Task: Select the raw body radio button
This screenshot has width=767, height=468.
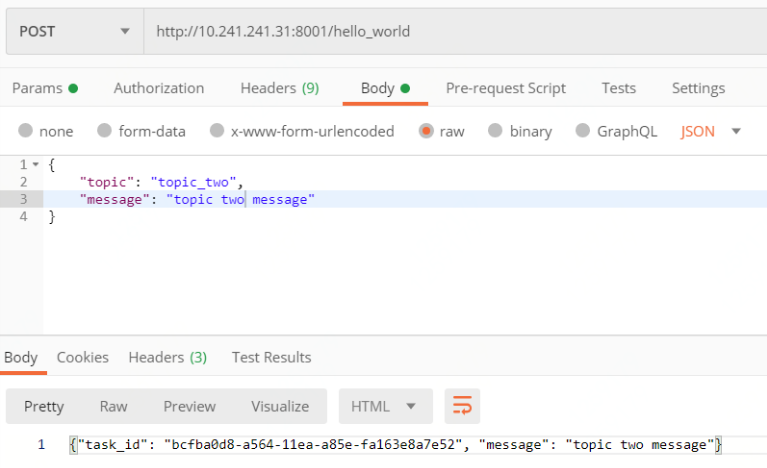Action: (x=426, y=131)
